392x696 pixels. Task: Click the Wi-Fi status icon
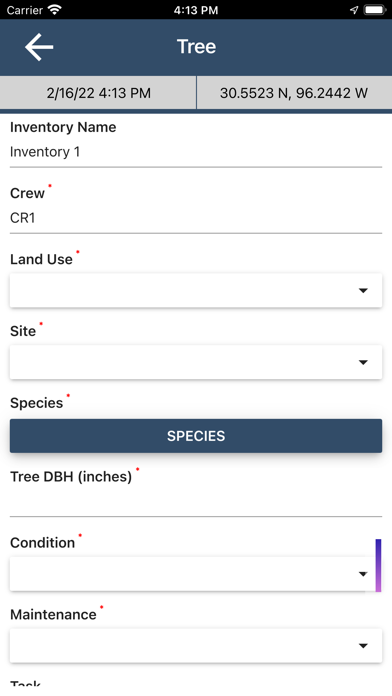click(x=55, y=10)
